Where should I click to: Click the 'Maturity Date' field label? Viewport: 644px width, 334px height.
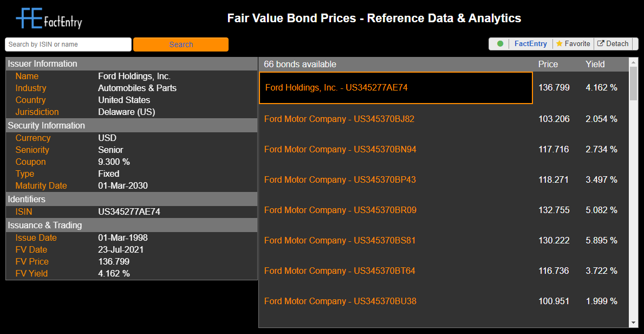click(41, 185)
